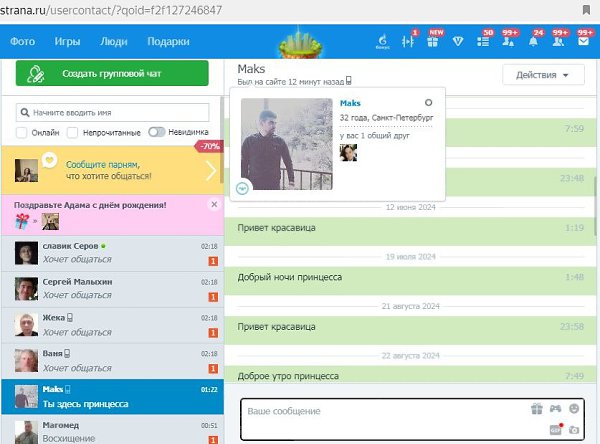Screen dimensions: 600x444
Task: Click the Ваше сообщение text box
Action: pos(412,420)
